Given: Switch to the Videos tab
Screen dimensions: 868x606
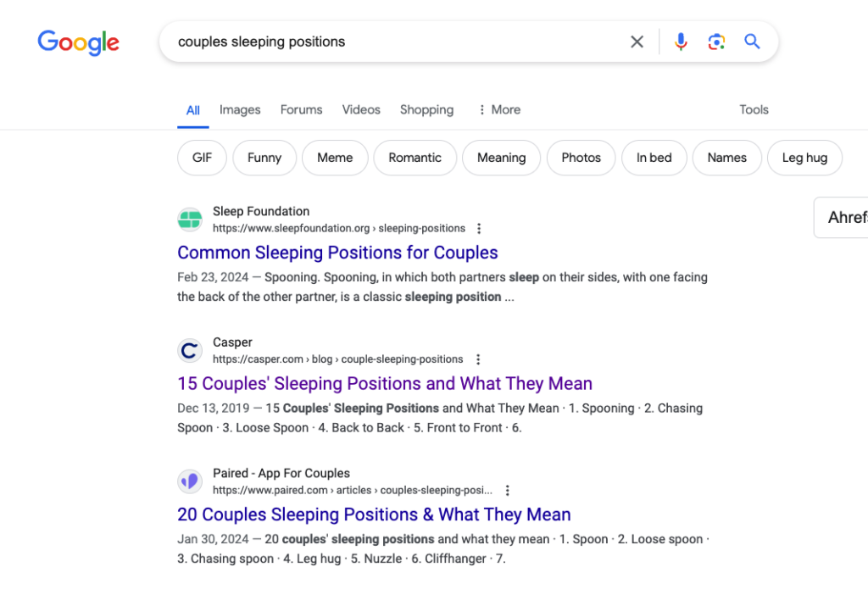Looking at the screenshot, I should point(361,109).
